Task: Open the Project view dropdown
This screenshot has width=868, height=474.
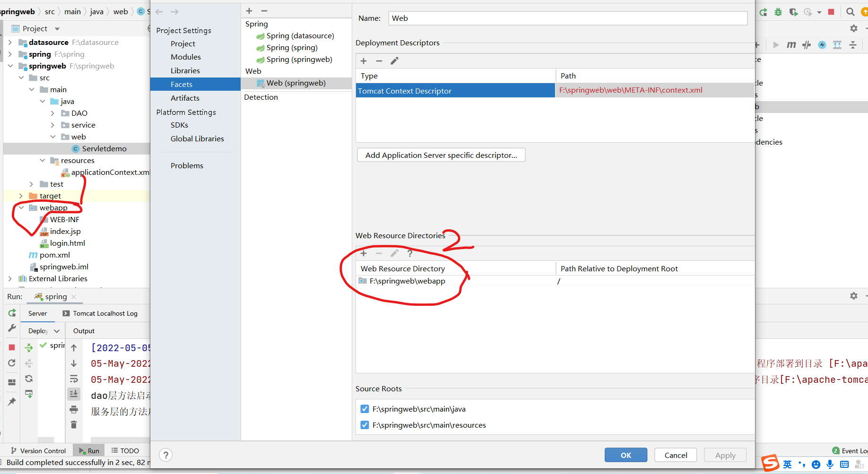Action: (57, 29)
